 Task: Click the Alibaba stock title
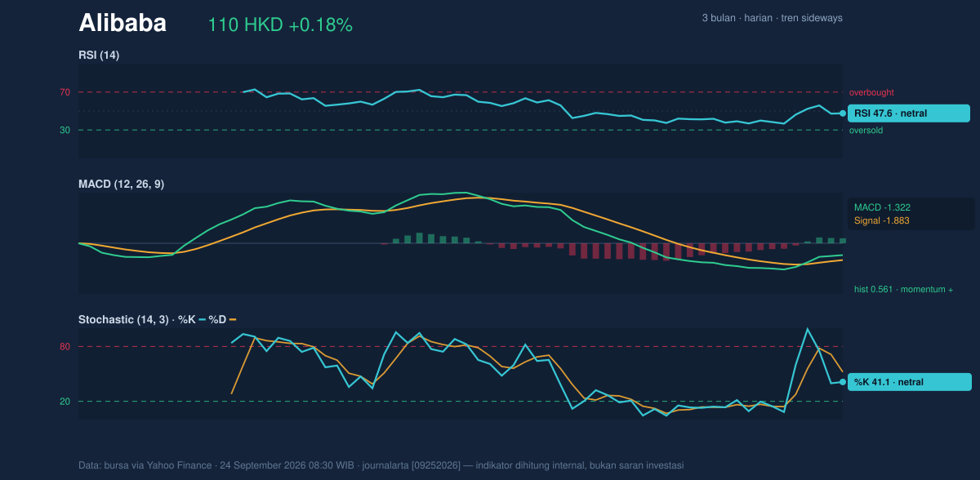[x=122, y=24]
